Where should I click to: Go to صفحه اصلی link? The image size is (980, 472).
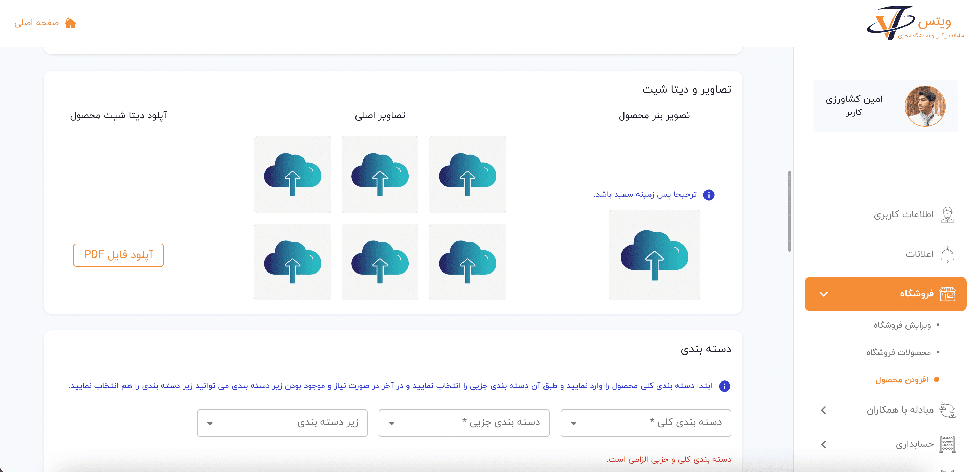pos(37,23)
